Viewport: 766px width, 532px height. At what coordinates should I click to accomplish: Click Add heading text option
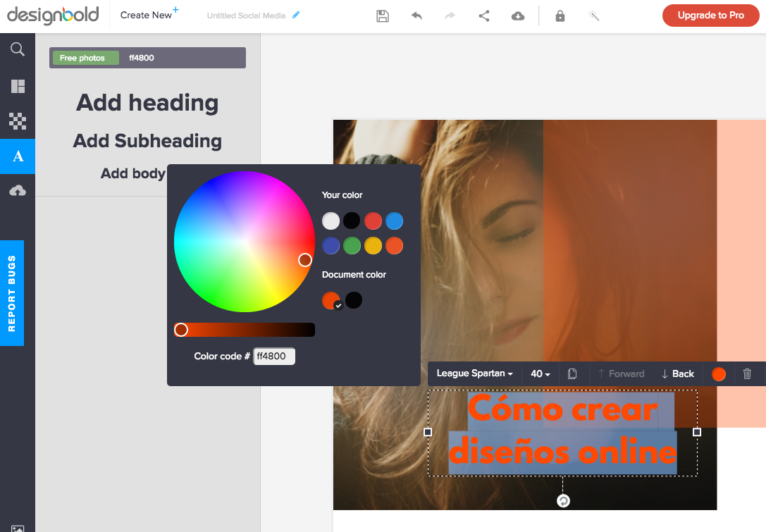147,103
